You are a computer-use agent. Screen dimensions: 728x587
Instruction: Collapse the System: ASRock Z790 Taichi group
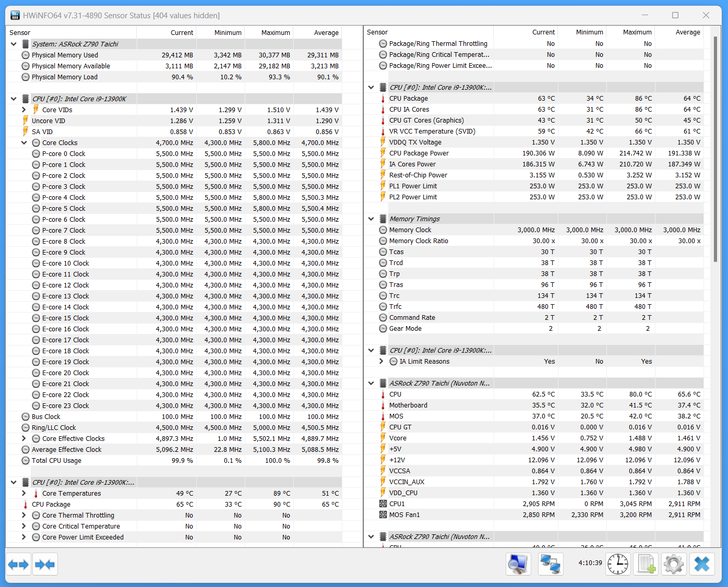click(14, 44)
